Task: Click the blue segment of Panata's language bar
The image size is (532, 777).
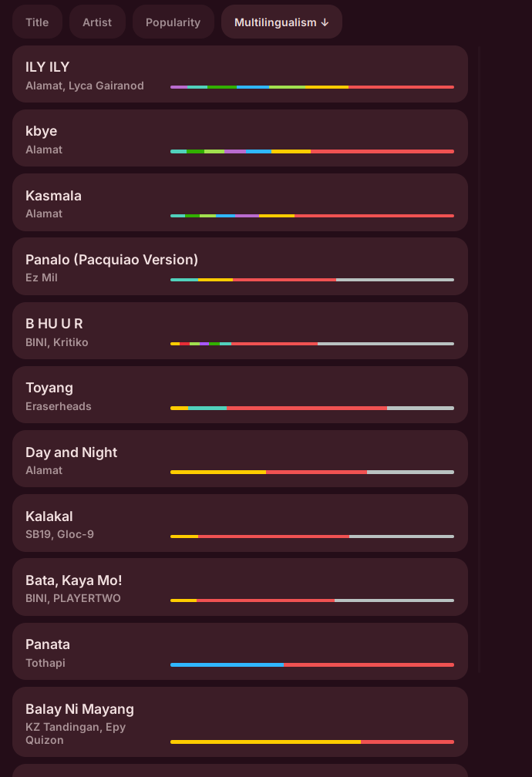Action: 227,664
